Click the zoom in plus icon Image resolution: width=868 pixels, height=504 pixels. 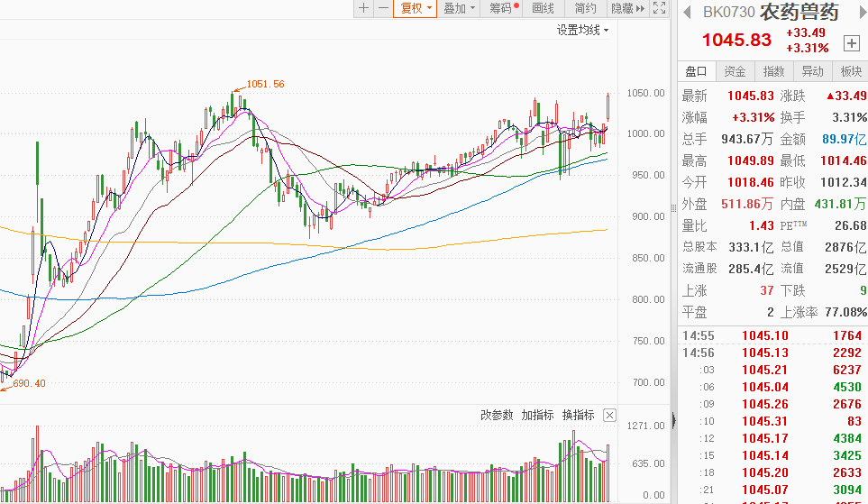363,8
